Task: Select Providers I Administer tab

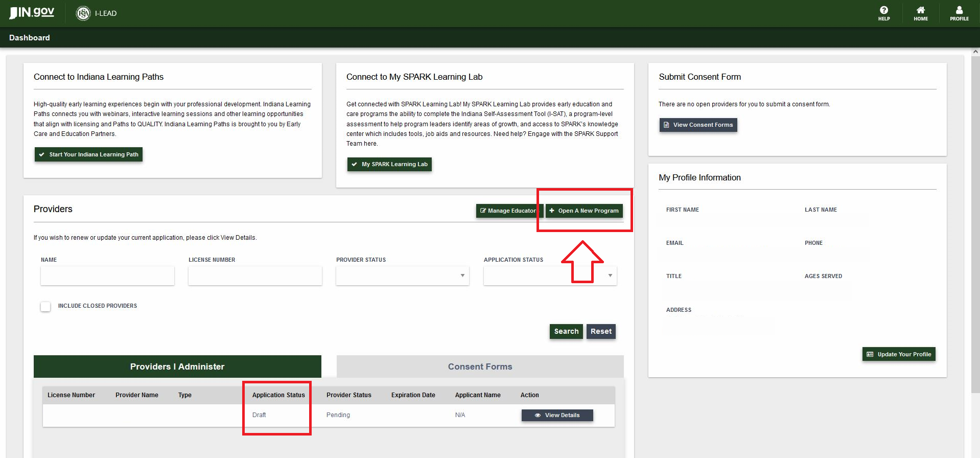Action: tap(177, 367)
